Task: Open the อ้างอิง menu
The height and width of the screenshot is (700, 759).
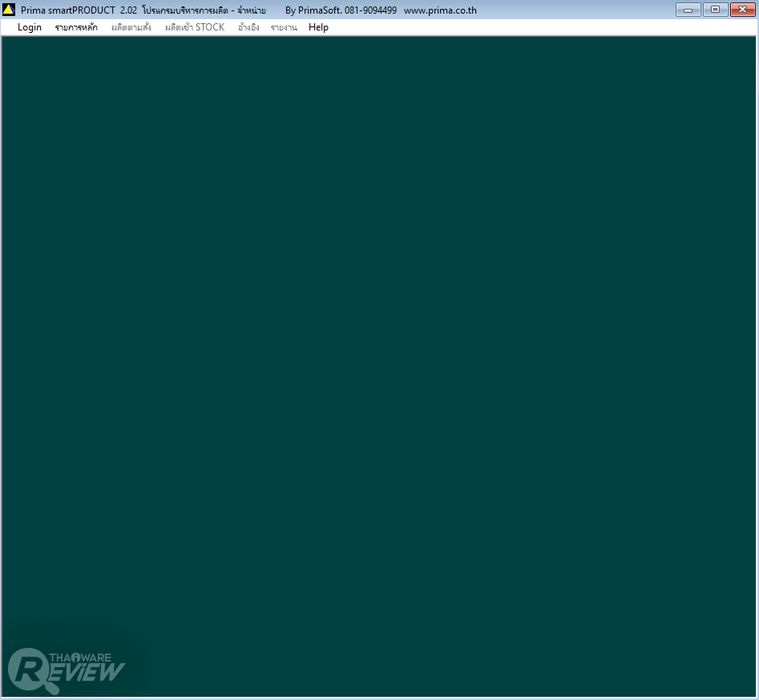Action: click(248, 27)
